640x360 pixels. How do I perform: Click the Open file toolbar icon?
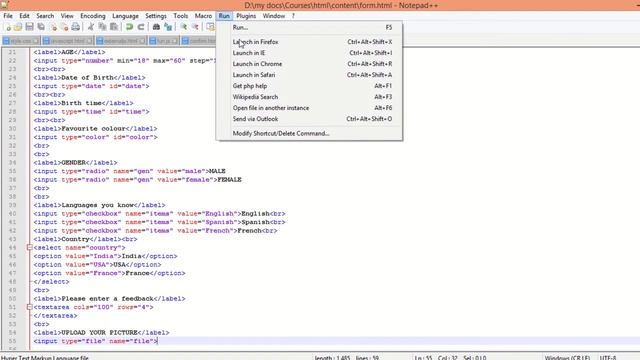click(18, 27)
